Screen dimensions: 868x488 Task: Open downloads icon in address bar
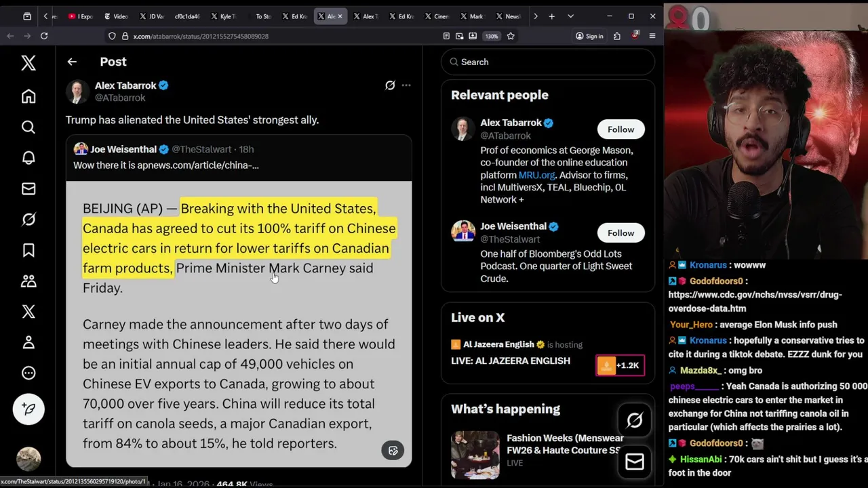(x=472, y=36)
